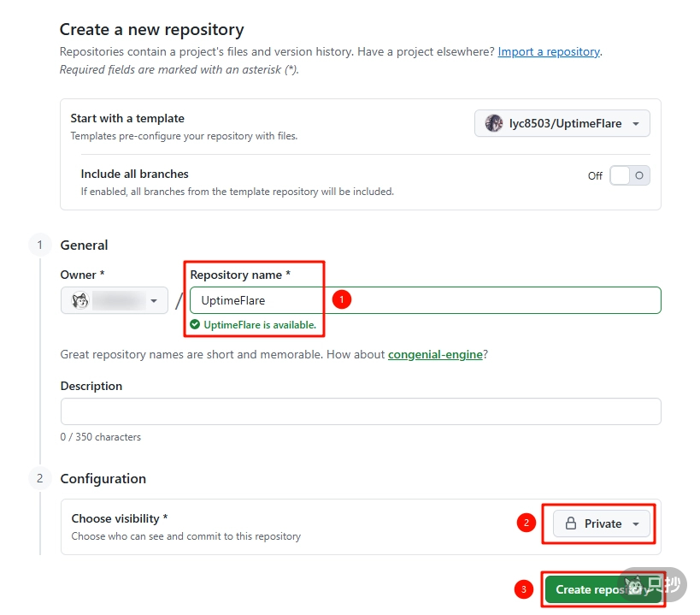700x615 pixels.
Task: Click the step 1 General number circle
Action: (x=39, y=245)
